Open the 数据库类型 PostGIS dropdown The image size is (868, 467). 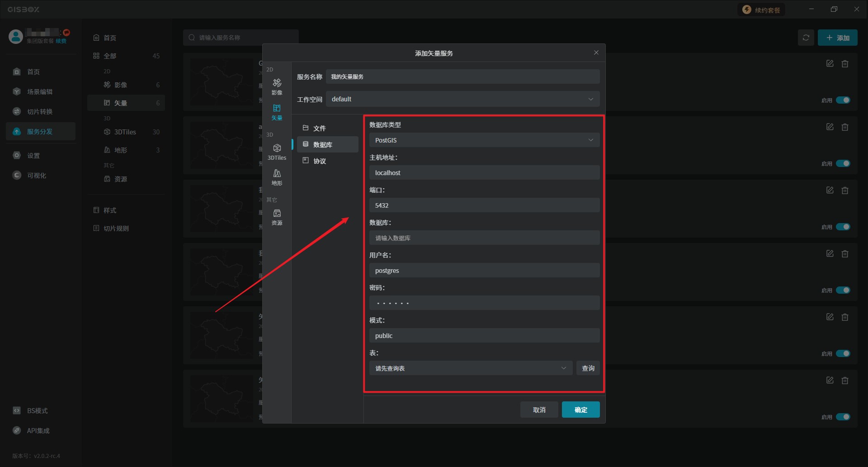click(484, 140)
